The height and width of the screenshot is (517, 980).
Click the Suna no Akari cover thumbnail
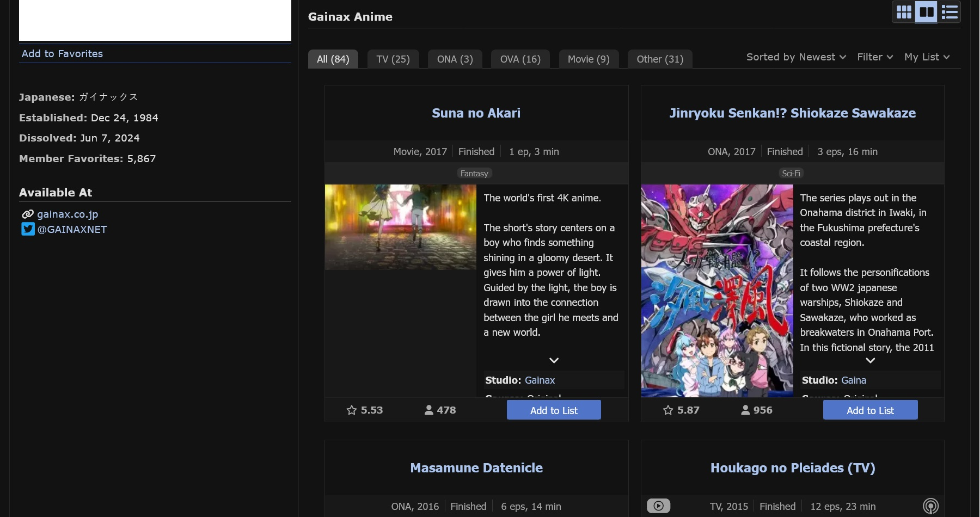(401, 227)
